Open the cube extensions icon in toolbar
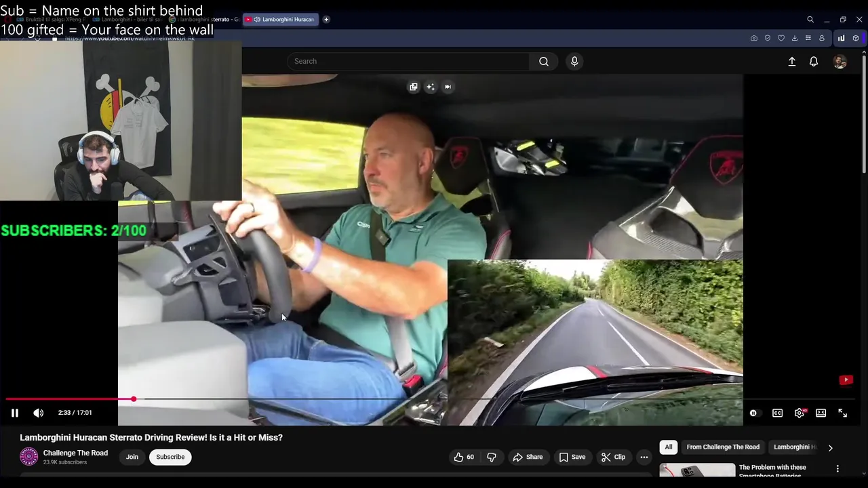This screenshot has width=868, height=488. point(856,38)
